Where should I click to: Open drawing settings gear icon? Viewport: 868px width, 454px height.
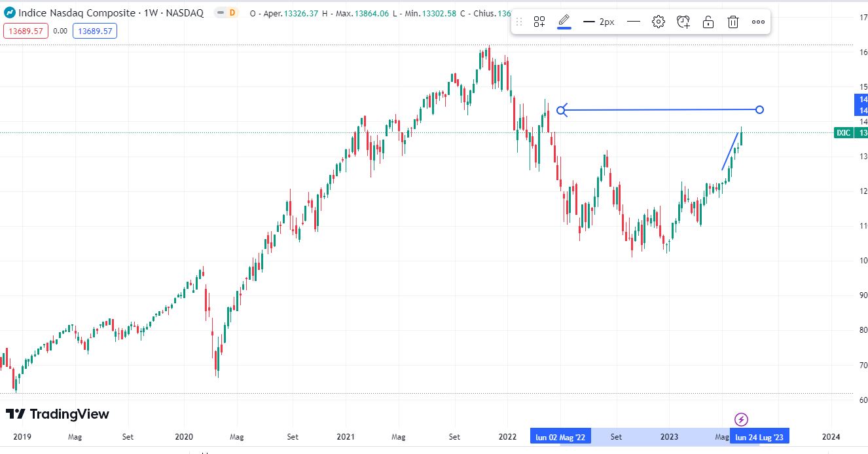point(659,22)
